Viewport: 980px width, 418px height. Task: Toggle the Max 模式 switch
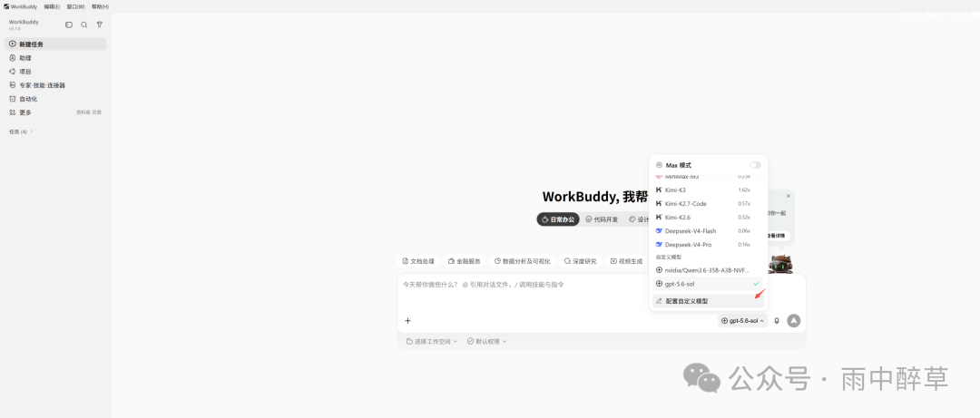pos(756,165)
